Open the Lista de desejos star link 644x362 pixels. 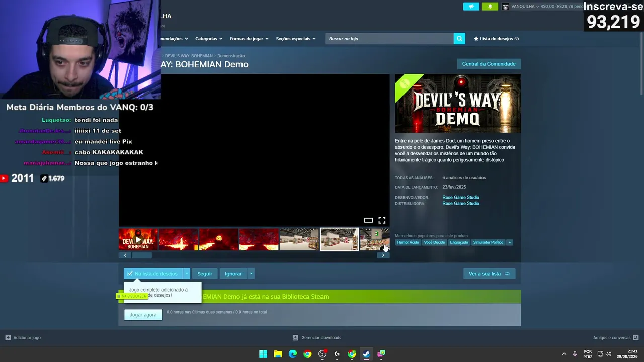point(496,39)
